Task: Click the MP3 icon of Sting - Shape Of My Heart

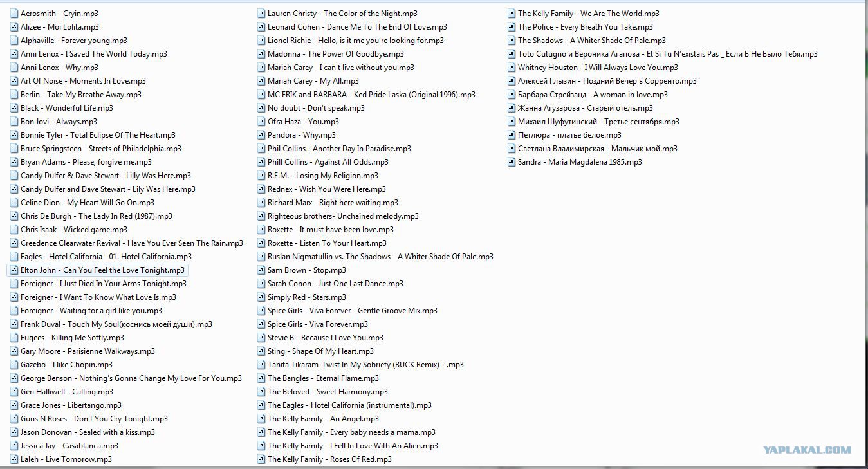Action: [x=261, y=351]
